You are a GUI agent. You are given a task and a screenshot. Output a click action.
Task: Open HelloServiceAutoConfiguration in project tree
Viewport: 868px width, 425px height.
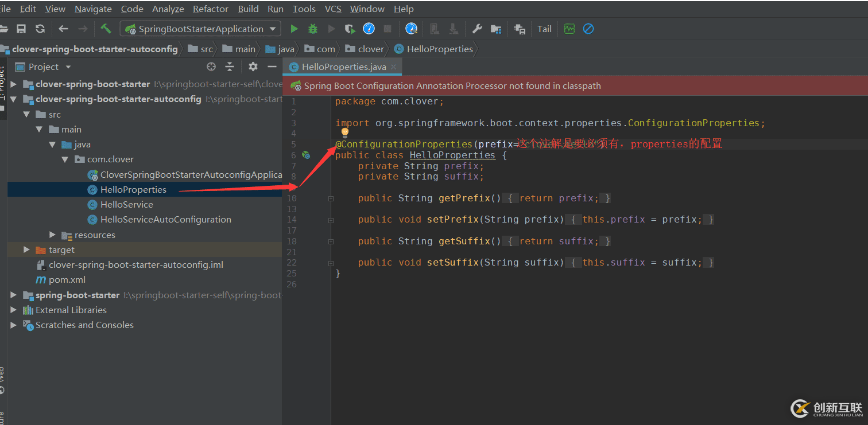(x=165, y=219)
